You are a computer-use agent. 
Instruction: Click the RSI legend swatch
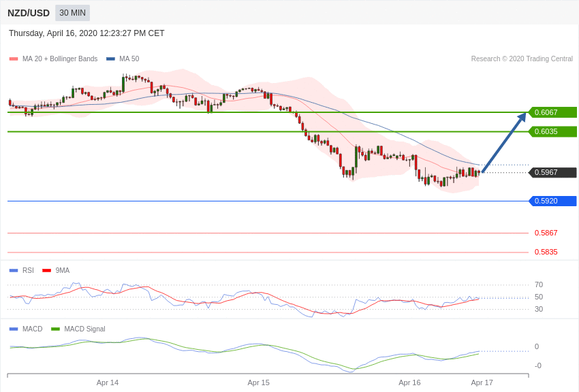point(14,270)
